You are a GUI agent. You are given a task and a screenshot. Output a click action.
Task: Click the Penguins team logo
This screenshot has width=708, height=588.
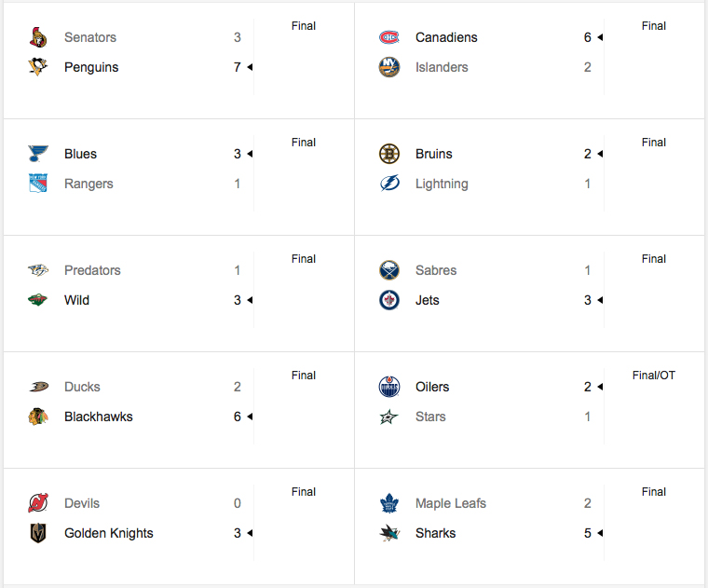37,67
